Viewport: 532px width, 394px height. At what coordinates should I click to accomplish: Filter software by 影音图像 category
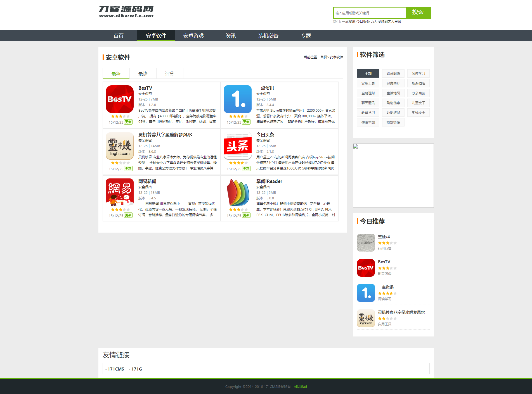point(393,73)
